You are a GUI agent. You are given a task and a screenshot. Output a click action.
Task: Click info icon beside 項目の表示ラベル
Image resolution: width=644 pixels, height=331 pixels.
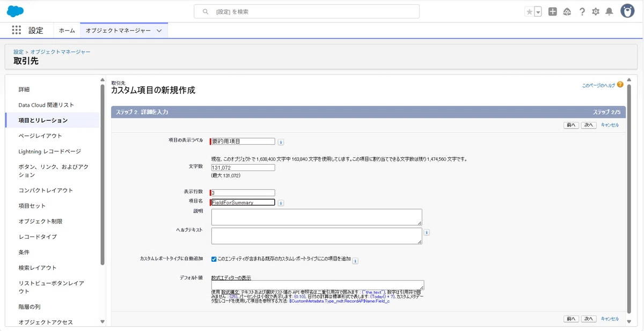[281, 142]
